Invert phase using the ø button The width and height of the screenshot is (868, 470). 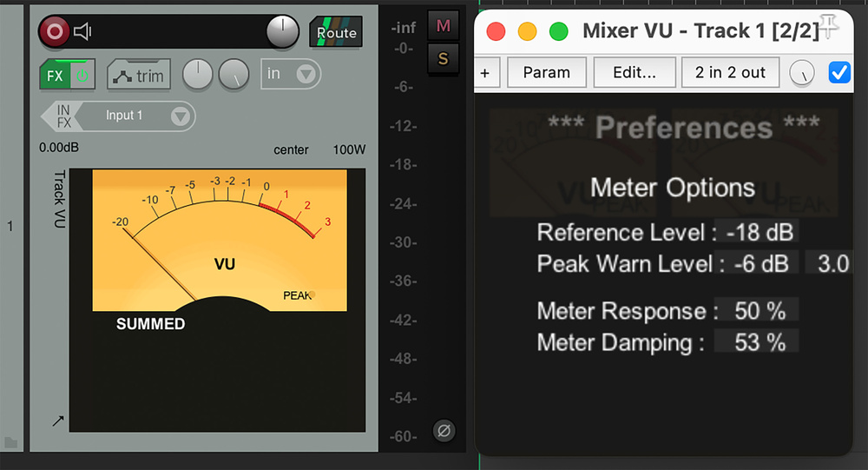coord(444,430)
